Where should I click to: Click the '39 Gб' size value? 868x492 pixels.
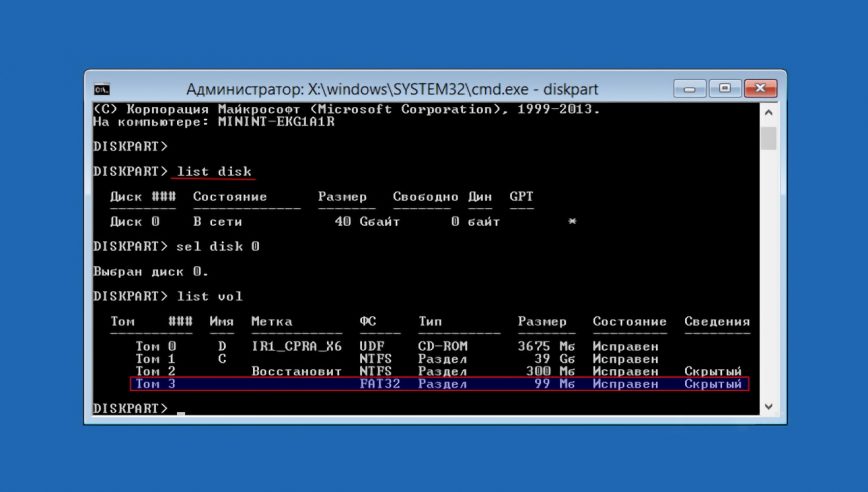[x=555, y=359]
